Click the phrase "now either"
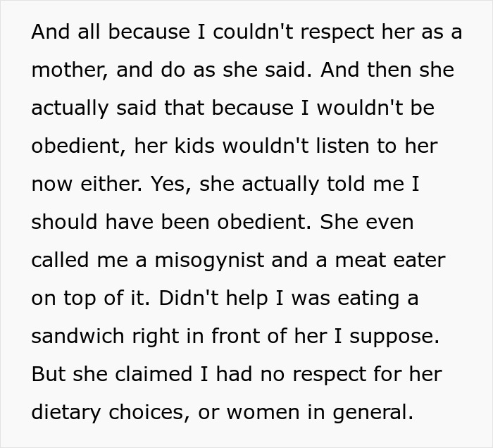Screen dimensions: 493x448 coord(83,185)
